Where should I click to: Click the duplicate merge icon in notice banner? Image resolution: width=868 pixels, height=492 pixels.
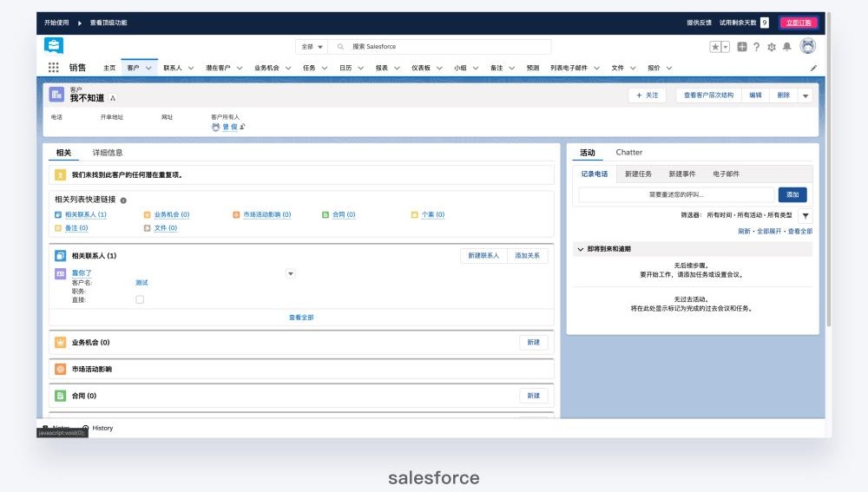click(x=61, y=175)
